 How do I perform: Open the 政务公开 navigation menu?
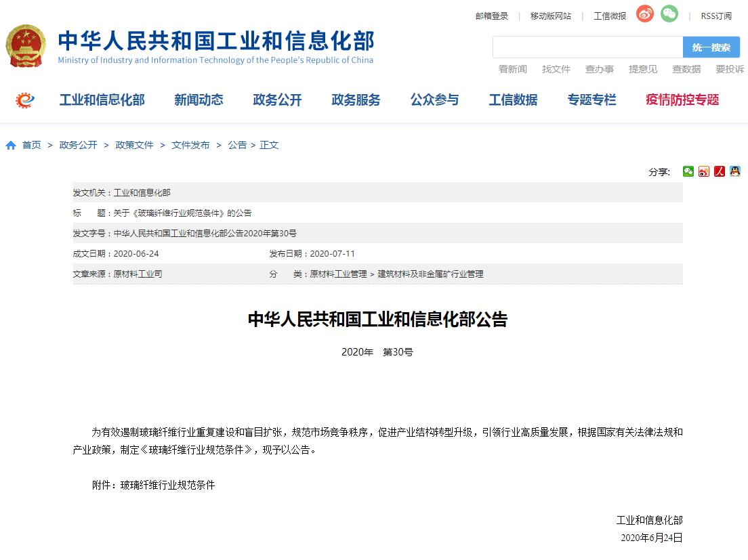point(277,100)
